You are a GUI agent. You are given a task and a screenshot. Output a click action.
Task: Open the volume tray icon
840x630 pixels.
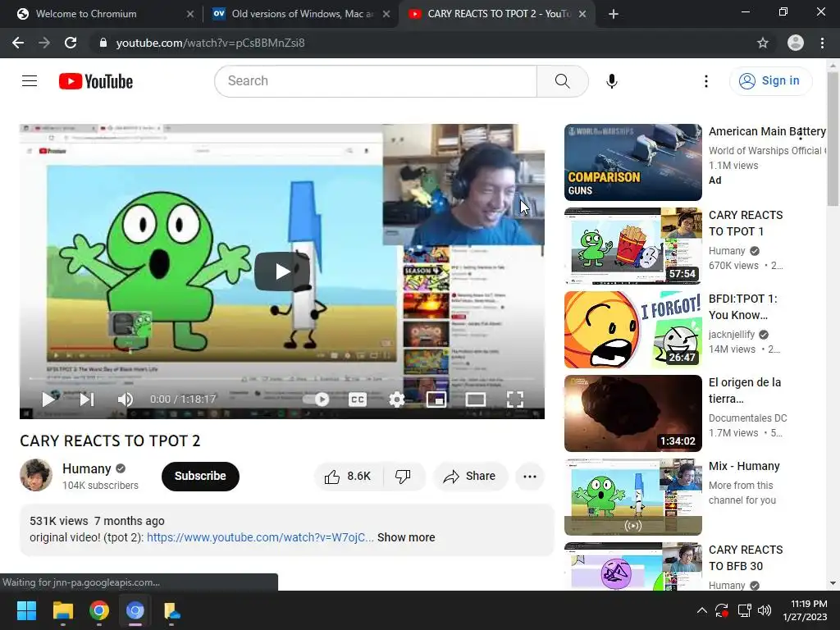click(765, 610)
